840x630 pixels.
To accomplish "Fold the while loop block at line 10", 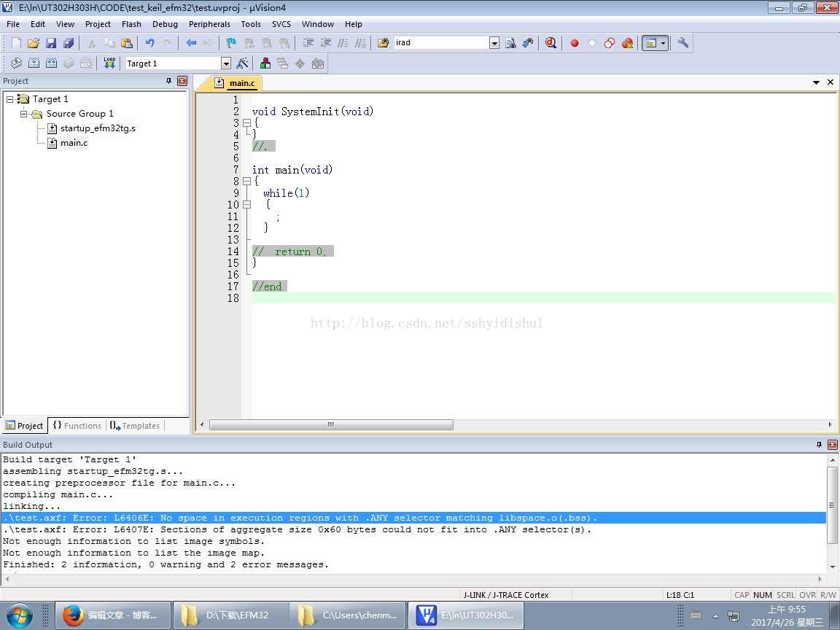I will click(247, 204).
